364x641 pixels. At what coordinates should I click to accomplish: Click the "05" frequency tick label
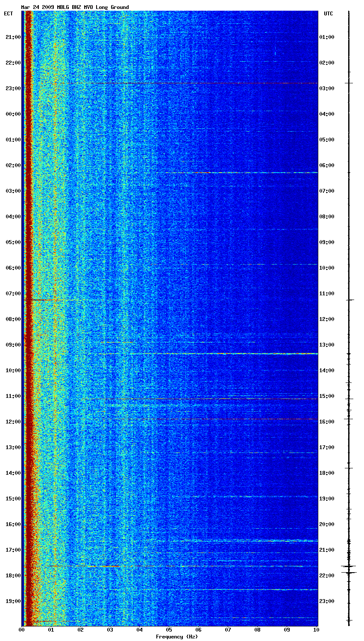pyautogui.click(x=169, y=630)
